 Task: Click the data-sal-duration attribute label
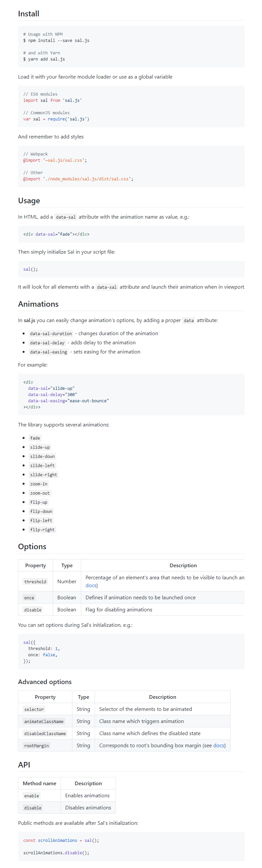click(x=51, y=334)
